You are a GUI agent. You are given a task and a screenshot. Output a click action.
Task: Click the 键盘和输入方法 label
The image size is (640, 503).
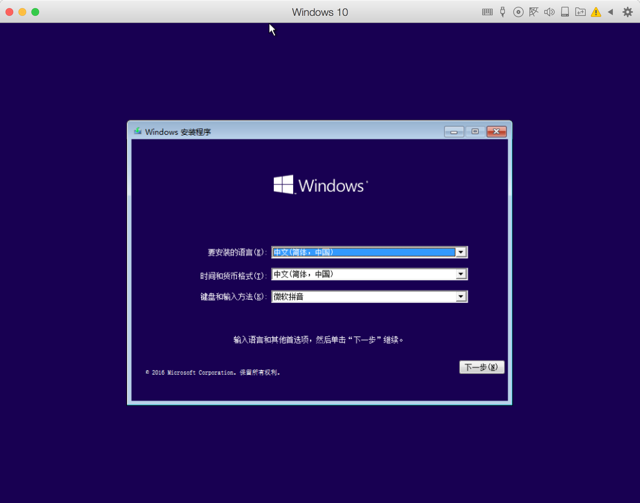click(233, 297)
